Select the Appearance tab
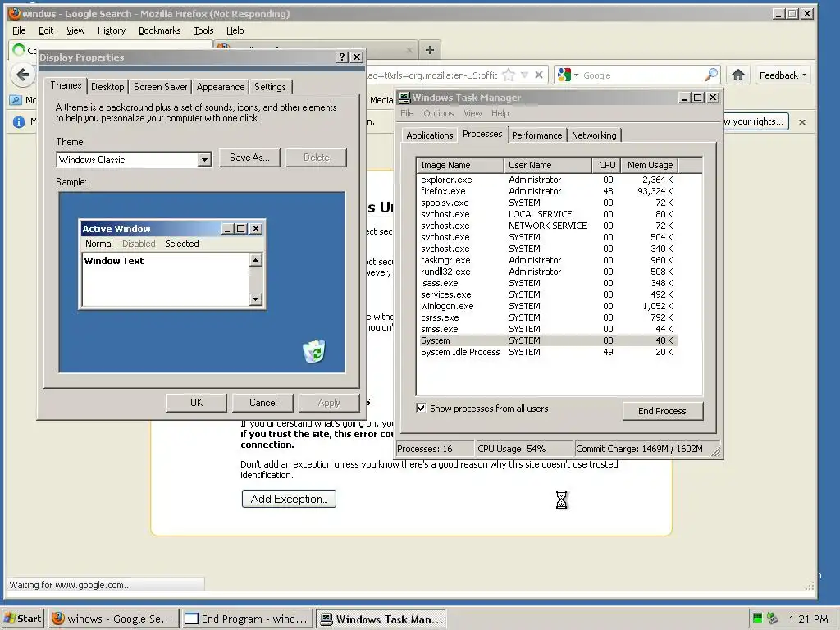The height and width of the screenshot is (630, 840). click(x=220, y=87)
